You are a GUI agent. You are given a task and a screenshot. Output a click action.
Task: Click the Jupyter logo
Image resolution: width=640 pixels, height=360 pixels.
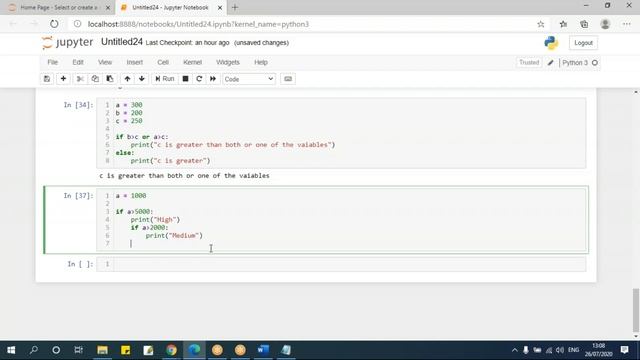tap(67, 42)
